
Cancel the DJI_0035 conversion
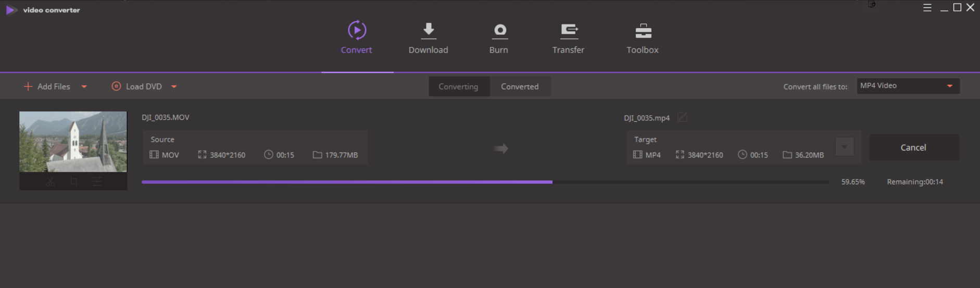[914, 147]
